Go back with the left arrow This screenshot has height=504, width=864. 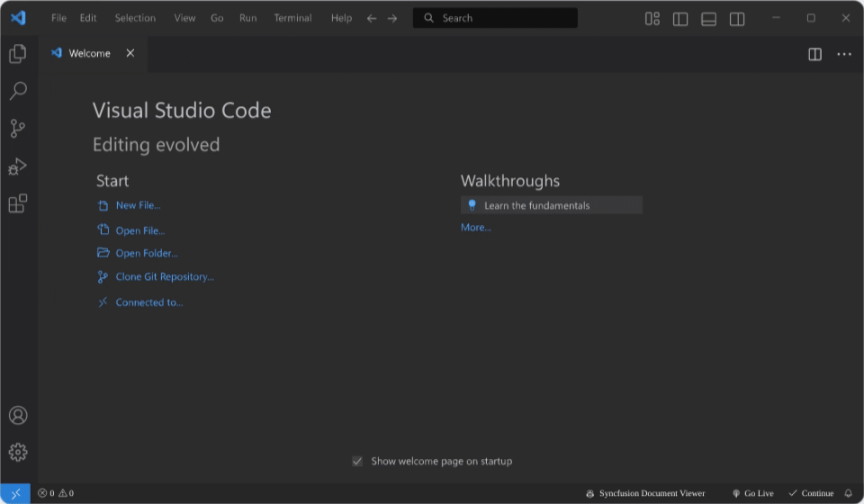point(372,18)
